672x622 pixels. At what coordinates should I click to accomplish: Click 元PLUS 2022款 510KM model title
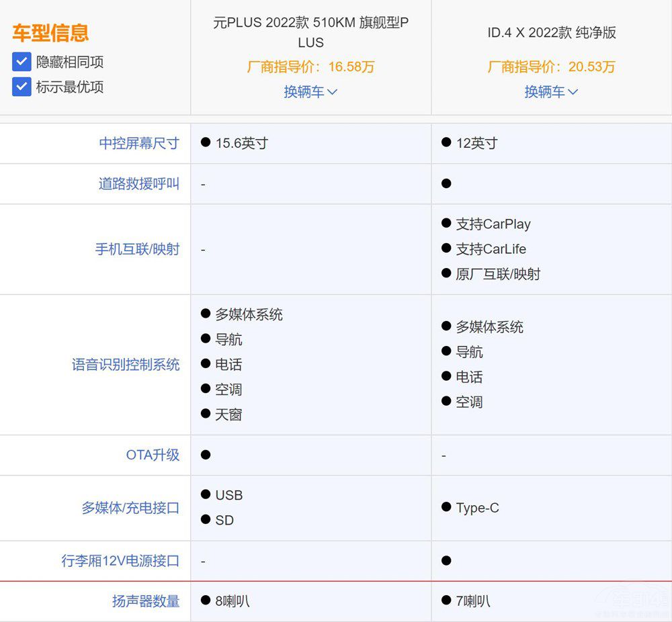point(310,32)
